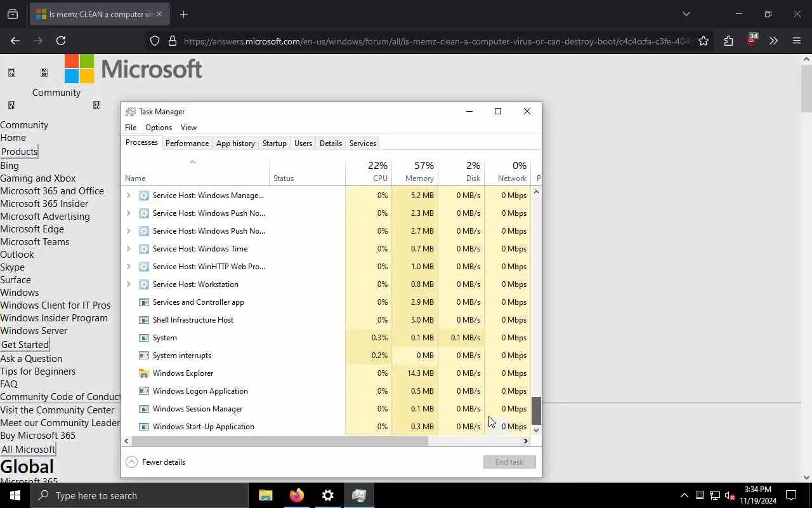
Task: Expand the second Service Host: Windows Push No... row
Action: click(128, 231)
